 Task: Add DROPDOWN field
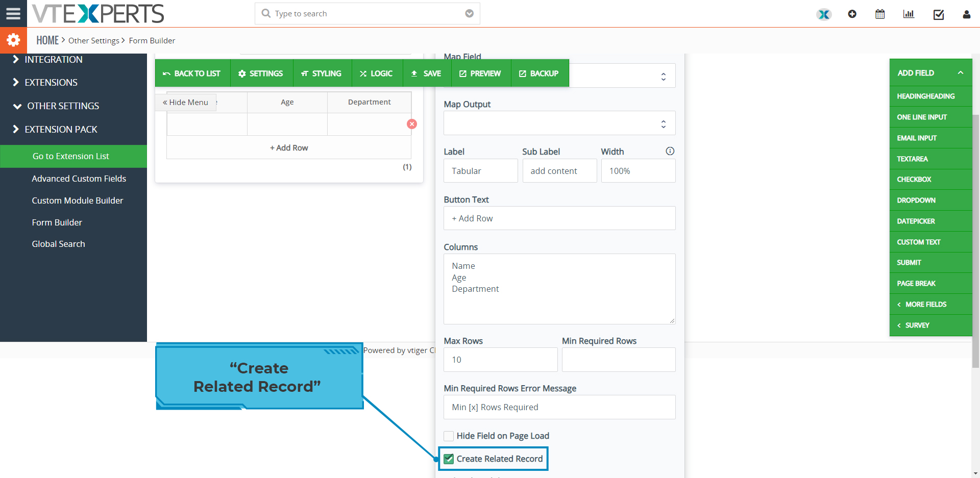click(x=931, y=200)
